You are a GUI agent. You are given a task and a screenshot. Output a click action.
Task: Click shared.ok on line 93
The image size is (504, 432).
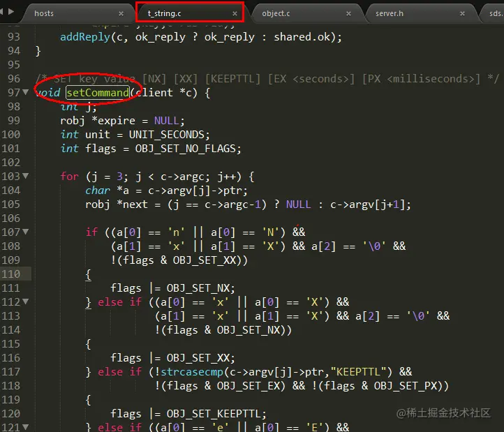click(x=302, y=37)
